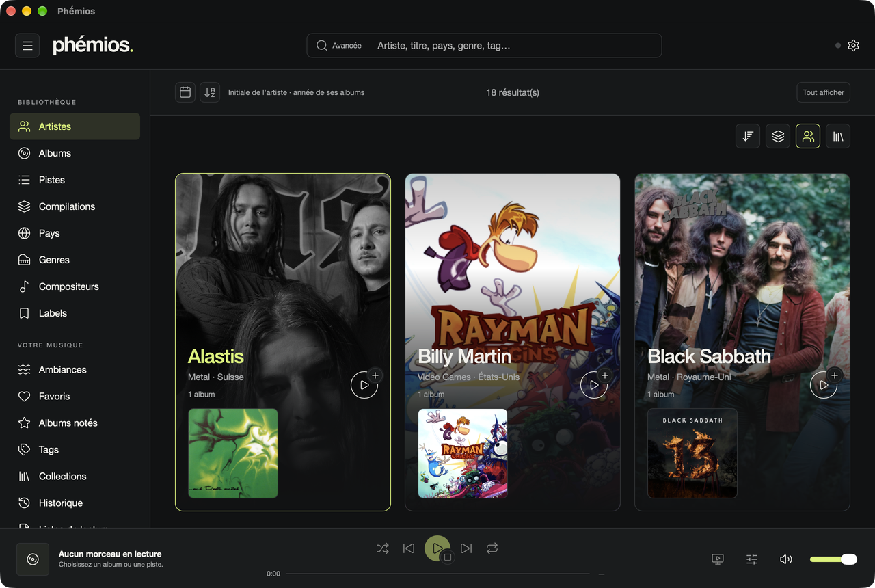Open the Alastis green album cover

click(233, 453)
